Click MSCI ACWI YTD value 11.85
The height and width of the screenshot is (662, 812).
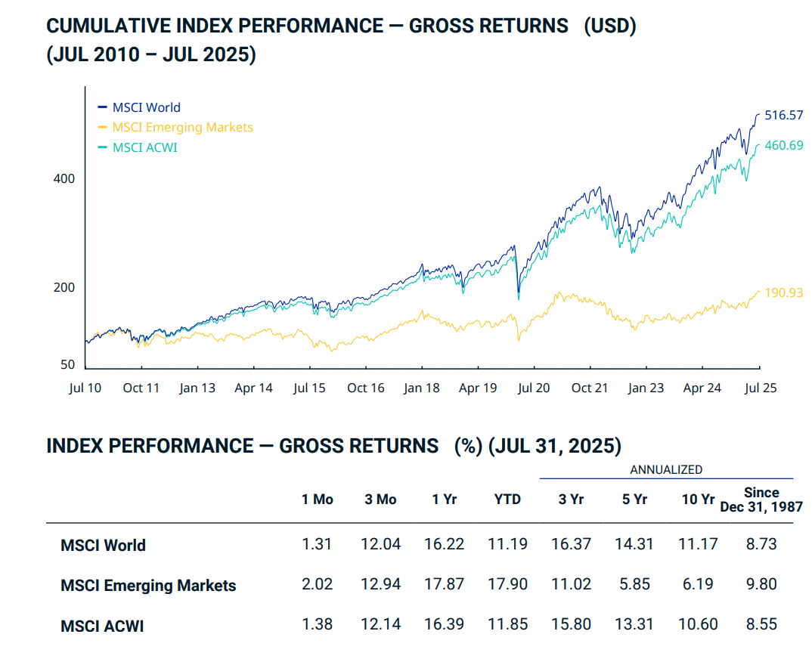click(x=507, y=625)
